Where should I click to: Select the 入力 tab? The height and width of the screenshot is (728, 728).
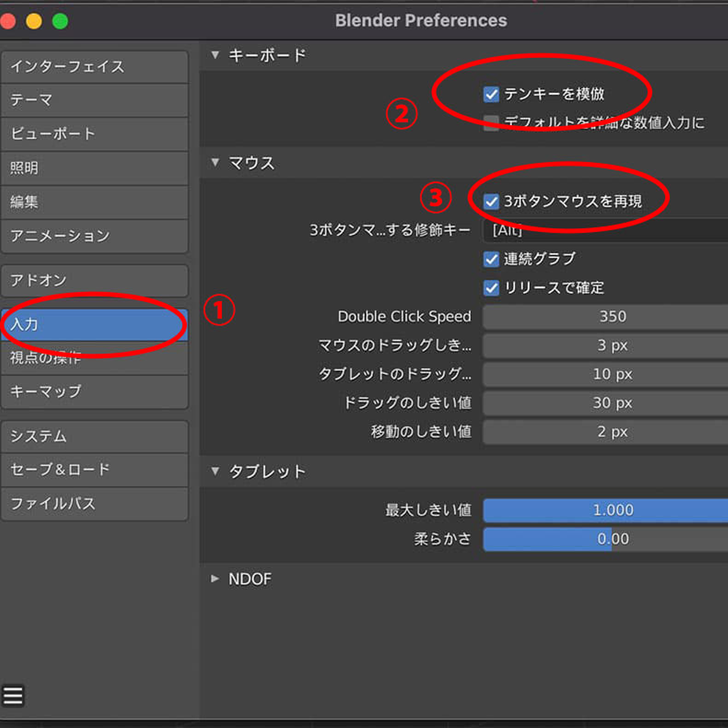pos(95,325)
